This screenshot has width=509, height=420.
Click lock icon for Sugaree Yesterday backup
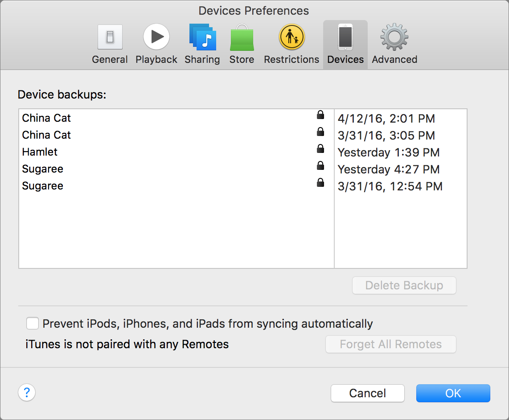pos(320,165)
